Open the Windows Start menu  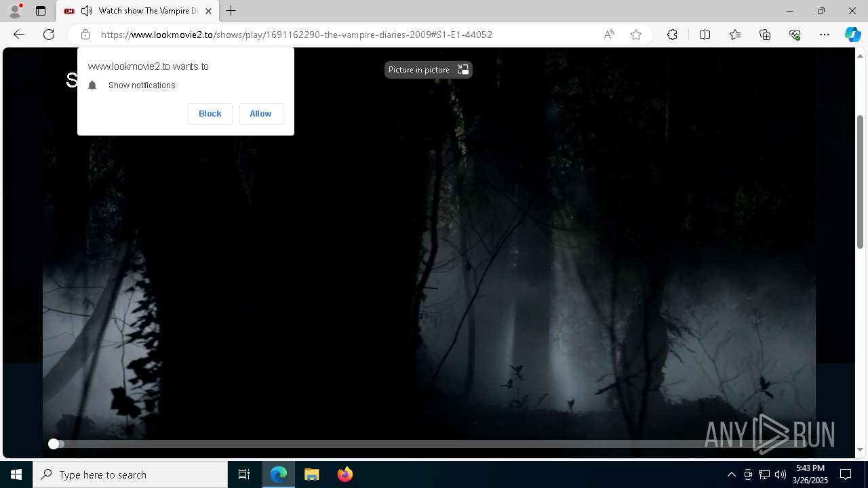coord(16,474)
